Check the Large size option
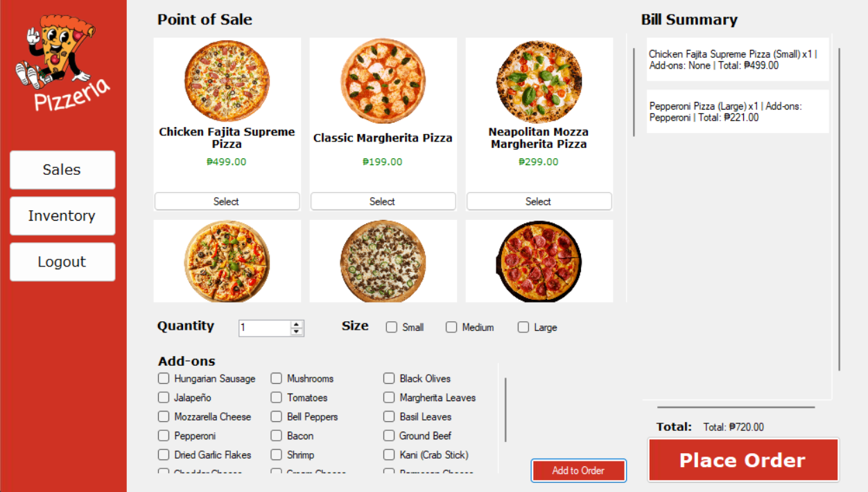Screen dimensions: 868x492 (x=523, y=327)
